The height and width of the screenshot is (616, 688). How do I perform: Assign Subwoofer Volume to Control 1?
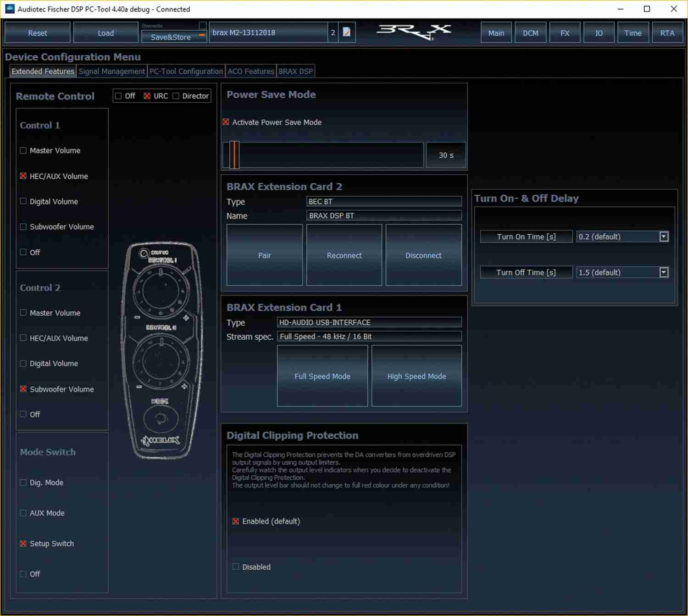(23, 226)
